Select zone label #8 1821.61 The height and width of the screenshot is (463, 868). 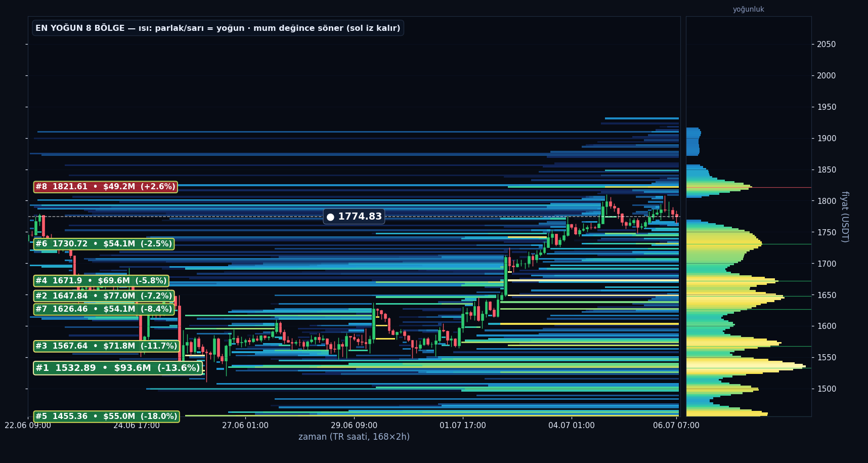point(105,187)
